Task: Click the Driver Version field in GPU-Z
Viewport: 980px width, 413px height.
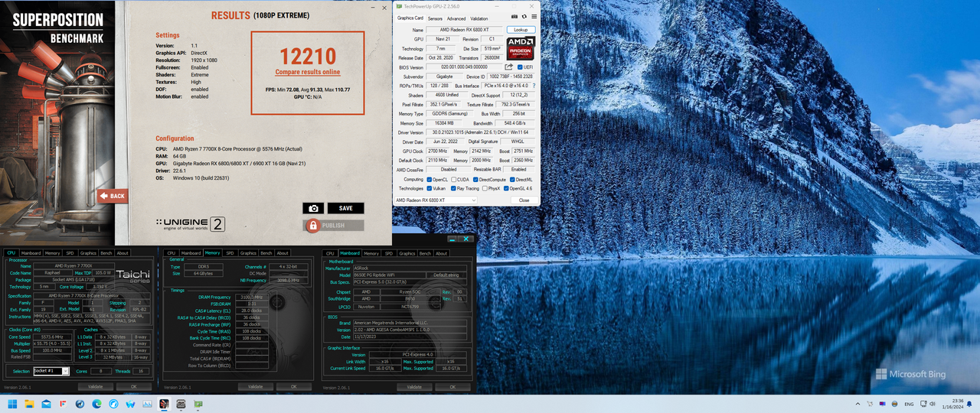Action: pyautogui.click(x=482, y=132)
